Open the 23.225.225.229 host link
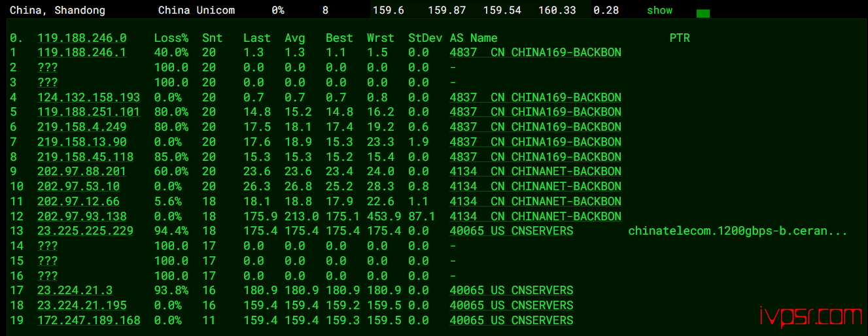Viewport: 868px width, 336px height. [x=85, y=231]
